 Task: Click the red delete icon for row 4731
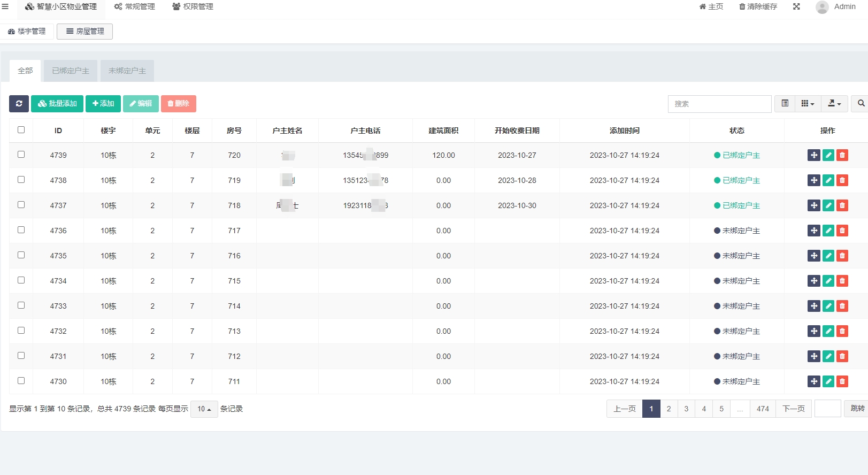tap(842, 356)
